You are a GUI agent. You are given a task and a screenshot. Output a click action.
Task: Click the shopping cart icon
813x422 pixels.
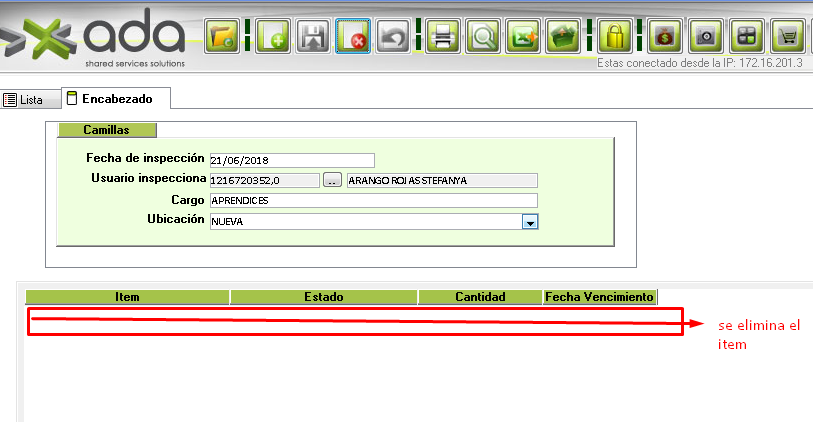click(x=788, y=36)
